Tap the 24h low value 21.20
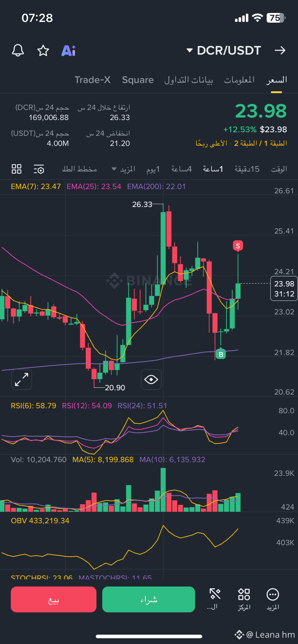 tap(120, 143)
